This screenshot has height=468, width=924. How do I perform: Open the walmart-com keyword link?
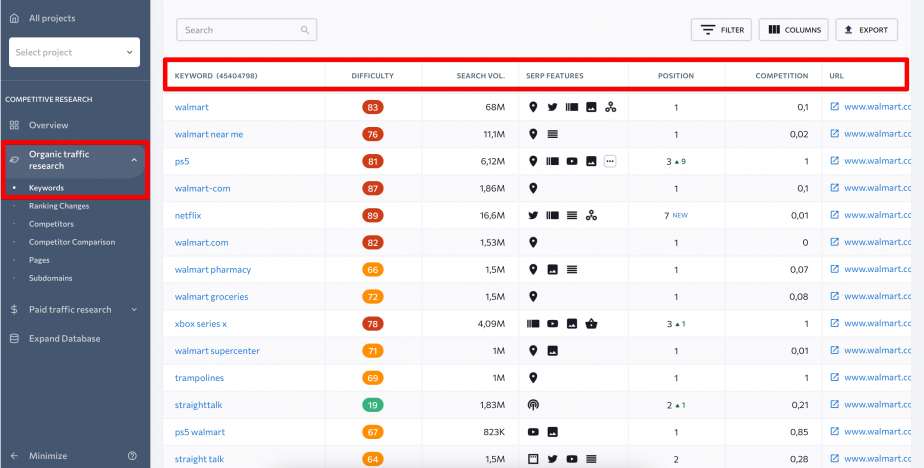[202, 189]
